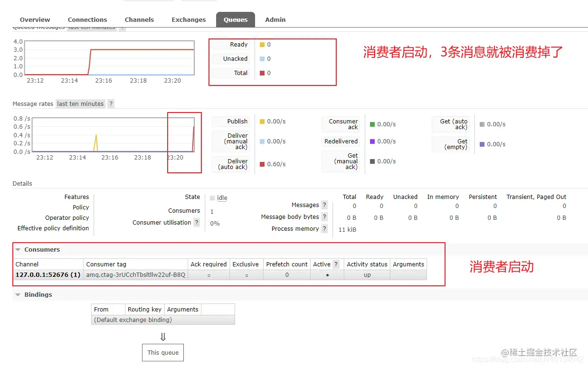The image size is (588, 368).
Task: Open the Connections tab
Action: [87, 19]
